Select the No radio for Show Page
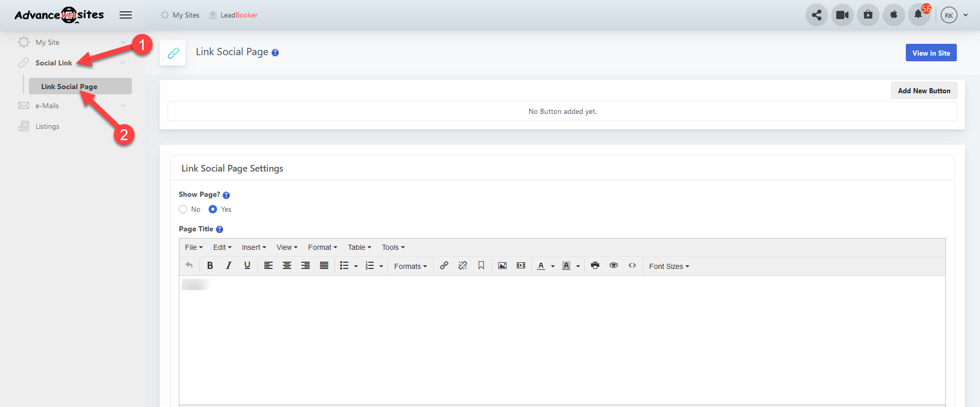Image resolution: width=980 pixels, height=407 pixels. 183,209
